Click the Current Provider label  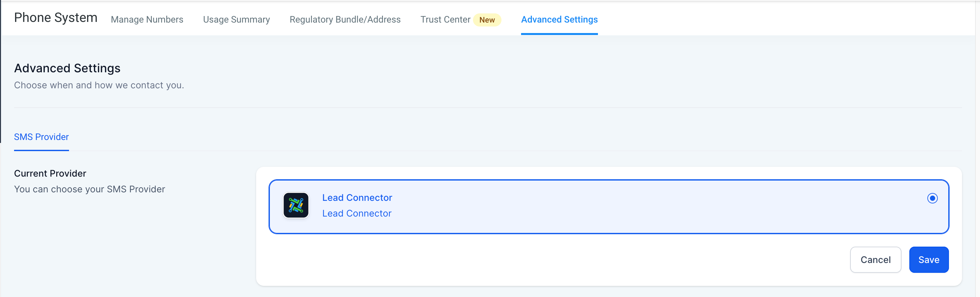point(50,173)
